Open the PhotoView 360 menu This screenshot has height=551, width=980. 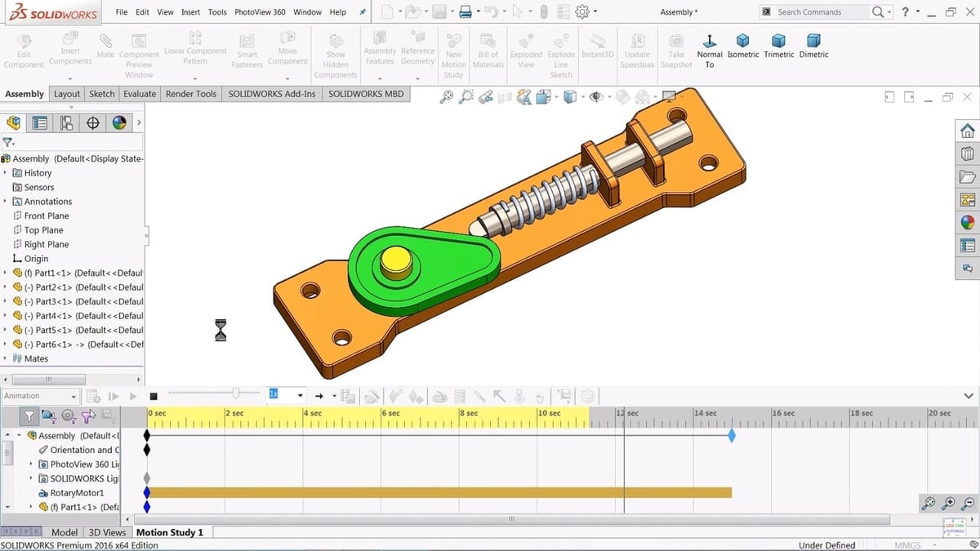pos(260,12)
